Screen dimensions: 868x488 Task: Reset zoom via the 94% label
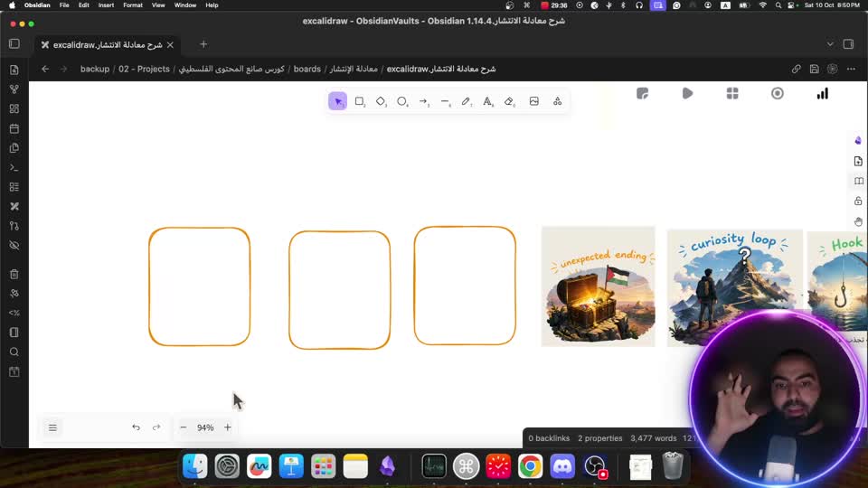(x=205, y=427)
